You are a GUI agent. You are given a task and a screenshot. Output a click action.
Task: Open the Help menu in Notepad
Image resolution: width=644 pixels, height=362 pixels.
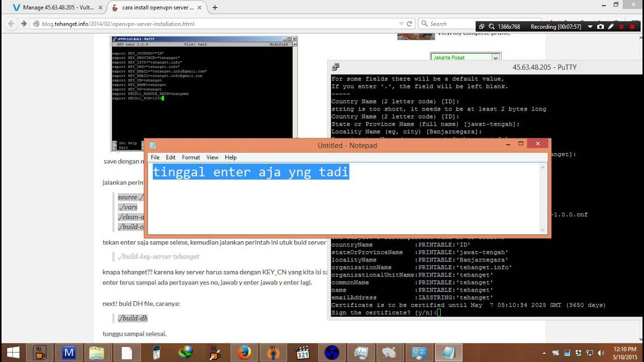pyautogui.click(x=230, y=157)
